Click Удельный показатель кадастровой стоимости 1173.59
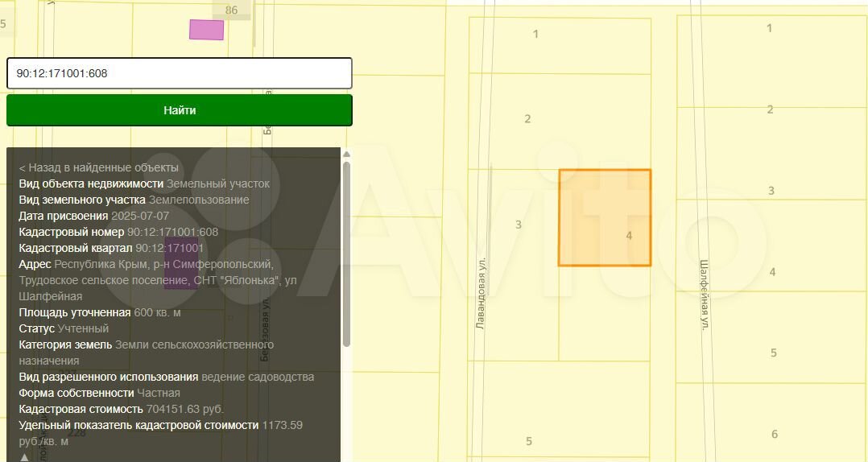 pyautogui.click(x=160, y=433)
